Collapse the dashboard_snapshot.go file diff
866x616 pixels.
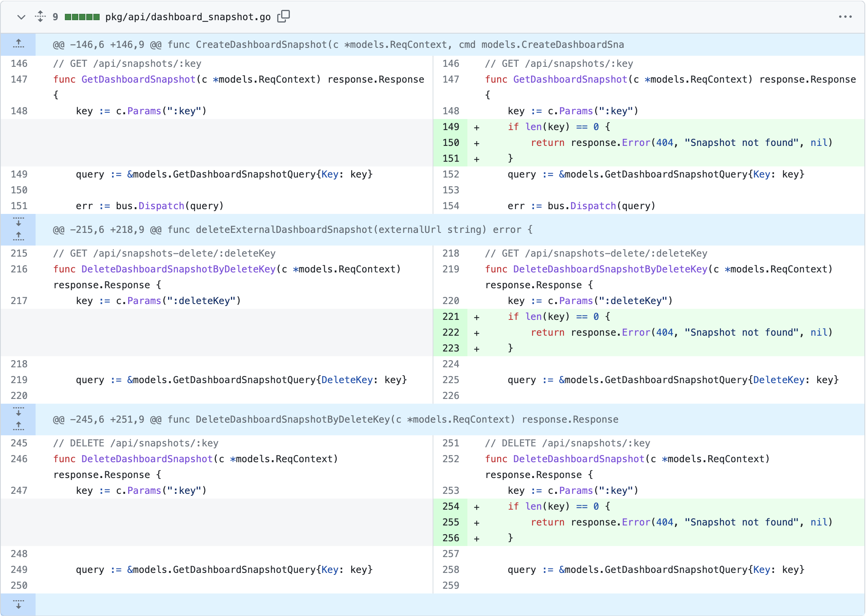click(x=21, y=17)
